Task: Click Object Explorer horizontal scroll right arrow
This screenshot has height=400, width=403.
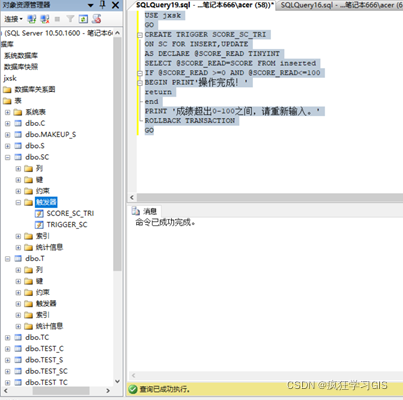Action: 108,390
